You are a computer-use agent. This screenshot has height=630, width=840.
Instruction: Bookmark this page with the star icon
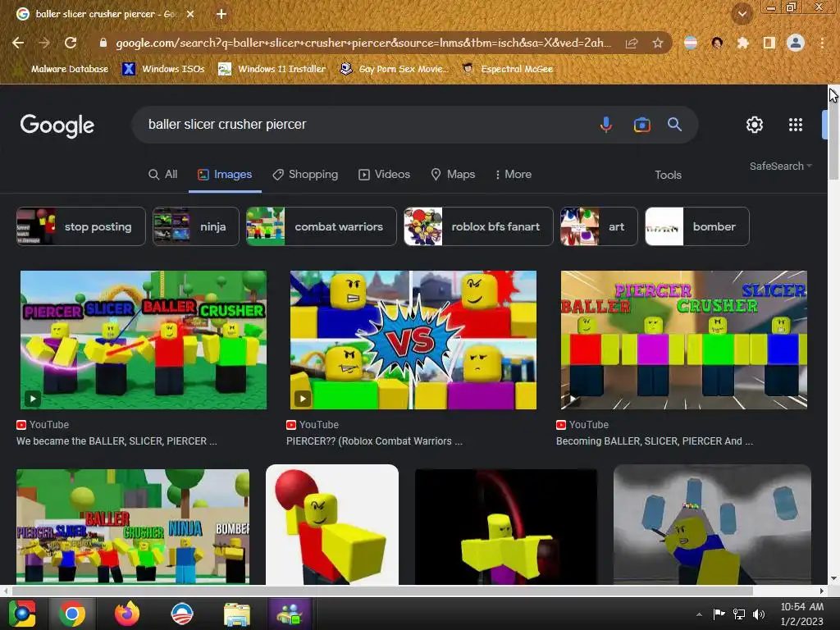coord(657,43)
